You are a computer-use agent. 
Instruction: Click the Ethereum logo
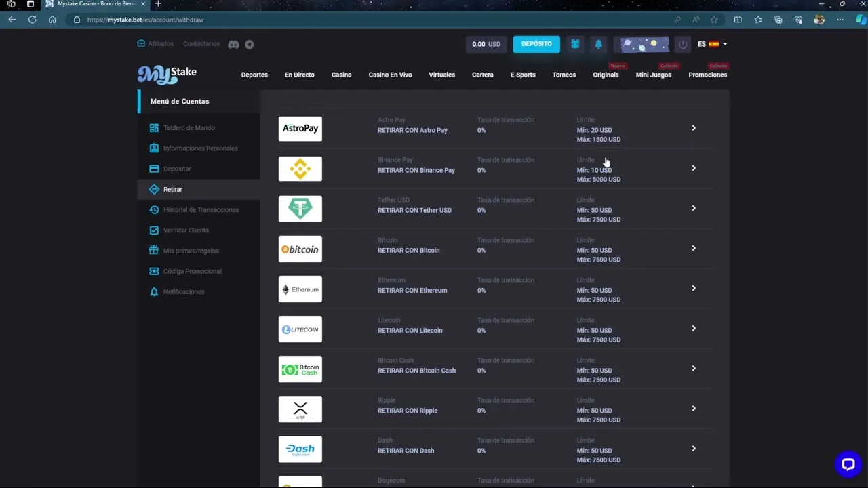[300, 289]
